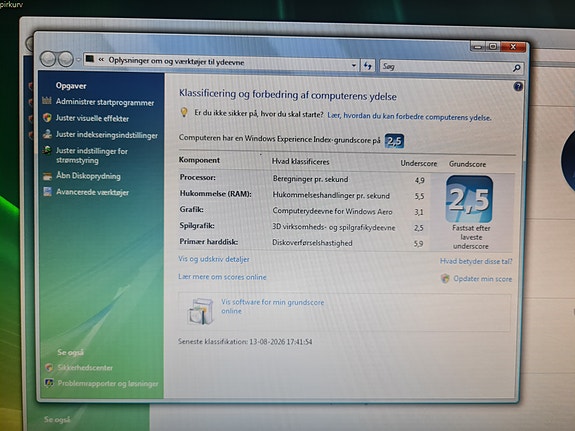Viewport: 575px width, 431px height.
Task: Click the Lær, hvordan du kan forbedre link
Action: pyautogui.click(x=409, y=117)
